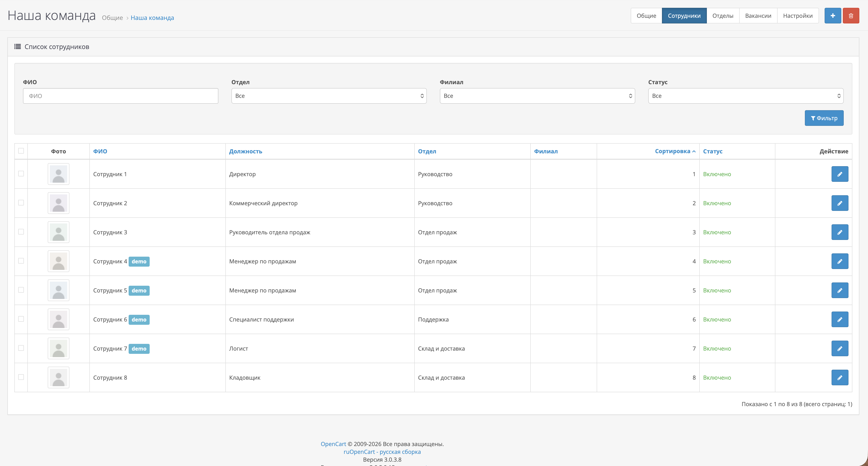Viewport: 868px width, 466px height.
Task: Check the box for Сотрудник 2
Action: point(21,202)
